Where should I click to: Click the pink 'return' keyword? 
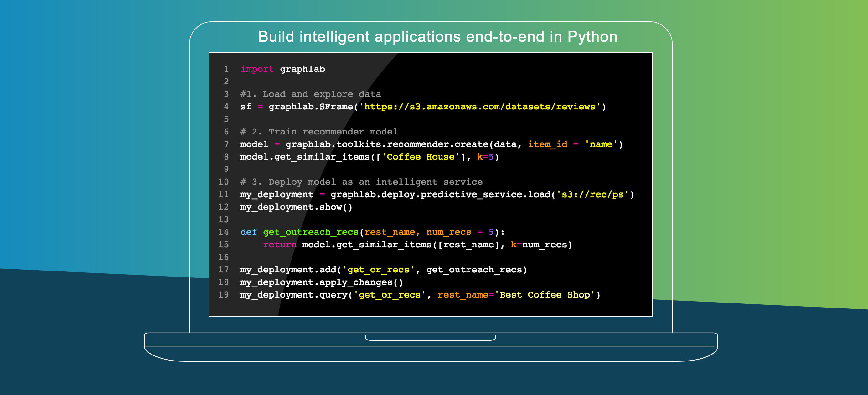click(x=280, y=245)
